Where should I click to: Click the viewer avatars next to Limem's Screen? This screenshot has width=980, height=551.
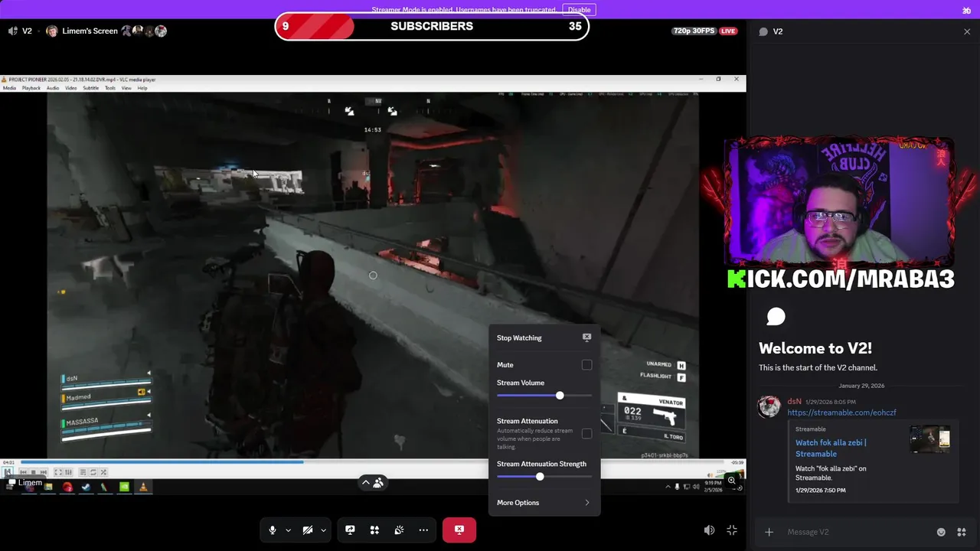click(x=143, y=31)
